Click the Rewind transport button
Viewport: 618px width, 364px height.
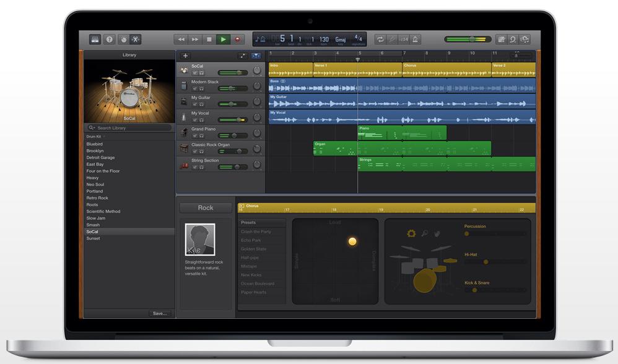(x=181, y=40)
